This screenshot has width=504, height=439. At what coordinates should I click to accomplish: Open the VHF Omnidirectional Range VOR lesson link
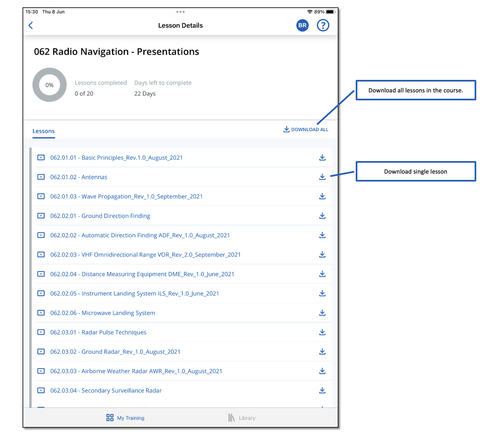145,254
